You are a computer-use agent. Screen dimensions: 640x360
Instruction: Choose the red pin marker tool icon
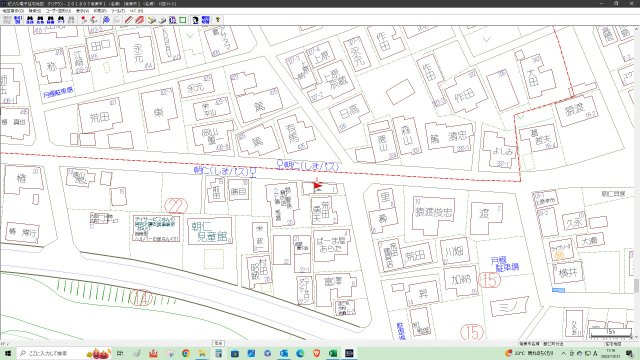pyautogui.click(x=84, y=20)
